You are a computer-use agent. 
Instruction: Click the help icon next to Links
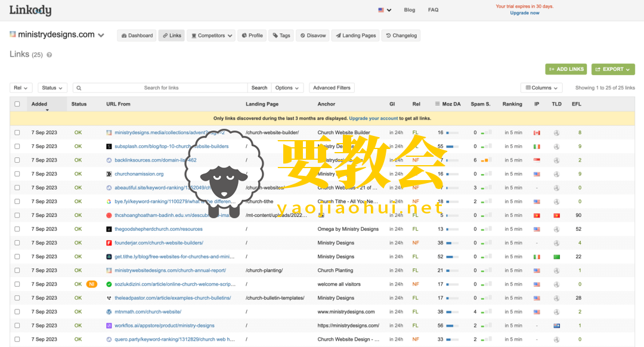coord(49,55)
